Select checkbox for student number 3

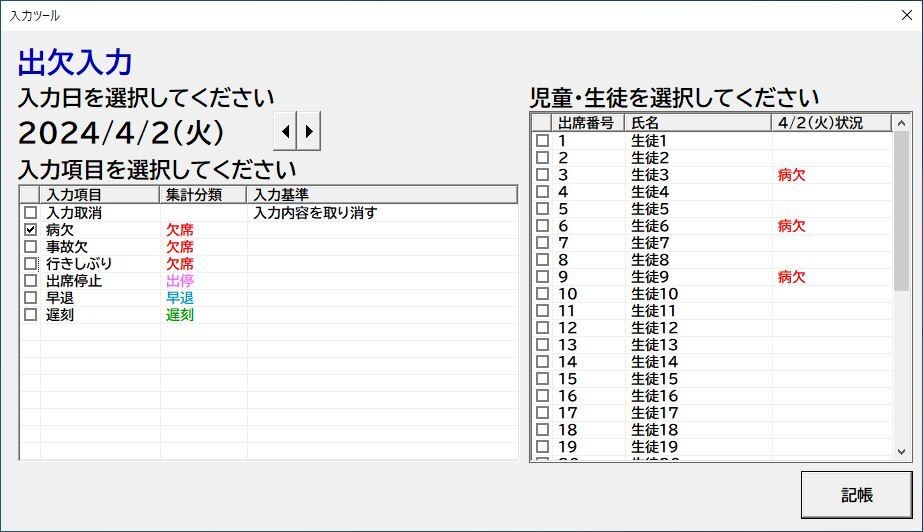[x=543, y=175]
